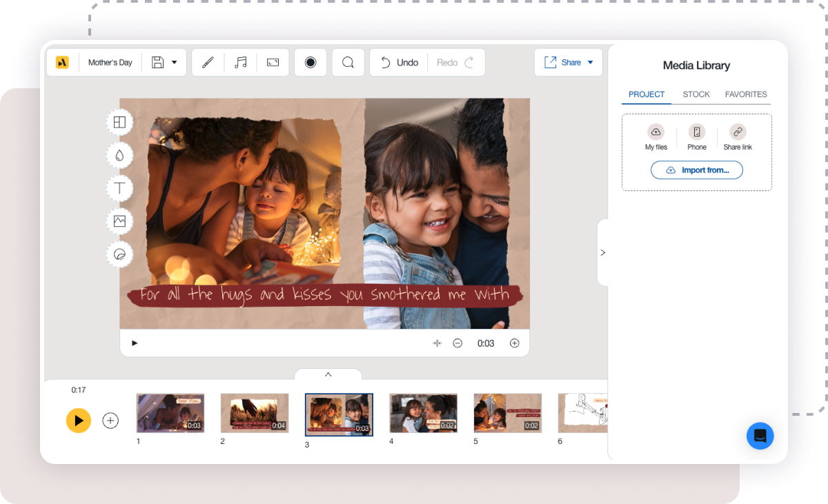The image size is (828, 504).
Task: Open the image overlay tool
Action: coord(119,221)
